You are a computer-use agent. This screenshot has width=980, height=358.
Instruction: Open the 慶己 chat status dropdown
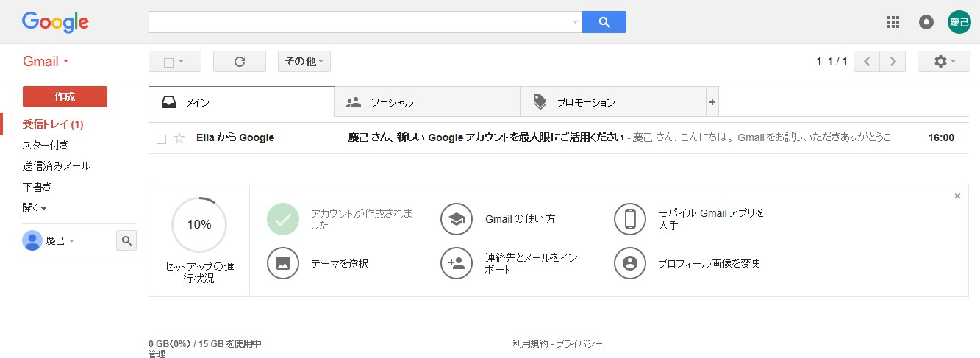pos(60,240)
